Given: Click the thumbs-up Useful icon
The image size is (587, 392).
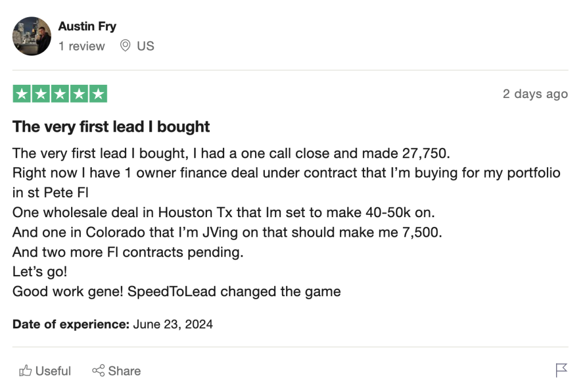Looking at the screenshot, I should point(25,371).
